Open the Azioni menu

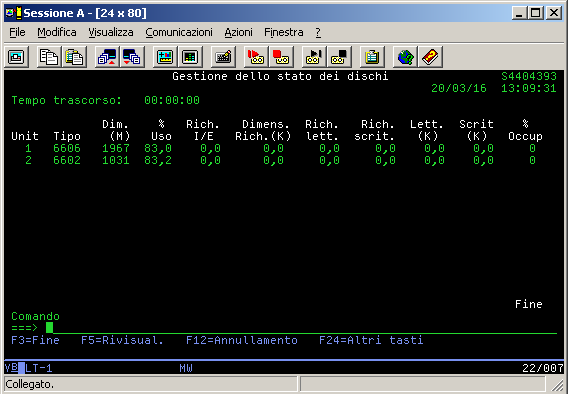[x=238, y=32]
